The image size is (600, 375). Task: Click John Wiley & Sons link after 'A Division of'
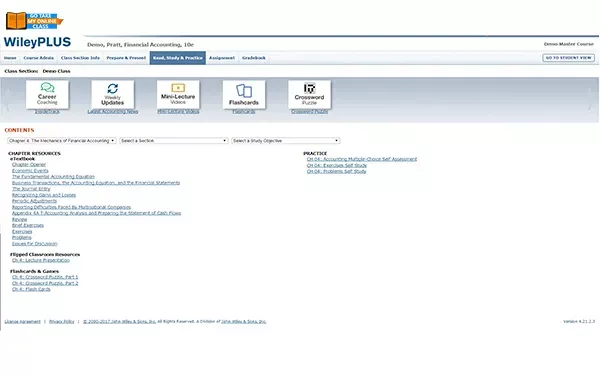point(244,321)
